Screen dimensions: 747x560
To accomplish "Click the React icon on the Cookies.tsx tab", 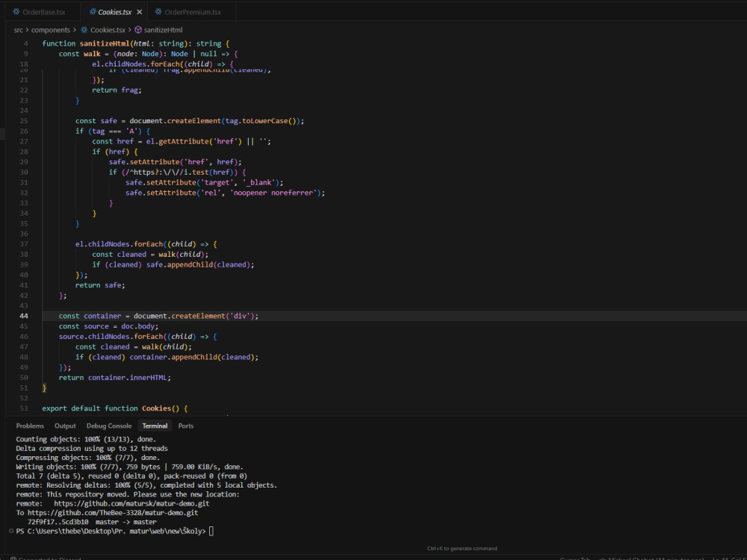I will 93,12.
